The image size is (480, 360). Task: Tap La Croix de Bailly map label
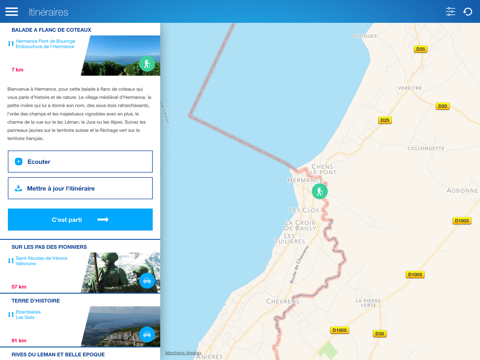[x=300, y=225]
